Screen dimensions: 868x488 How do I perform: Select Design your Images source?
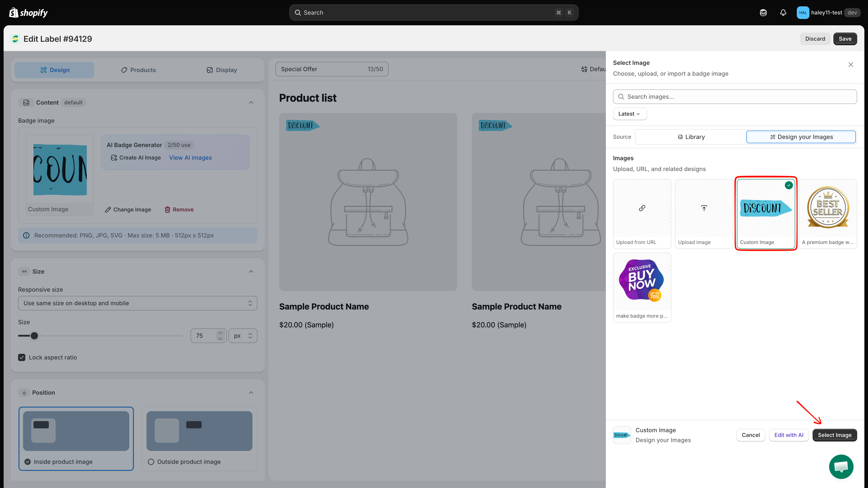801,137
